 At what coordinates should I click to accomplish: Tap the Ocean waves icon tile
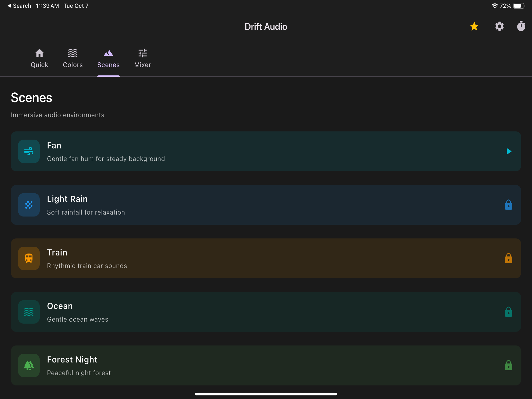(x=29, y=312)
